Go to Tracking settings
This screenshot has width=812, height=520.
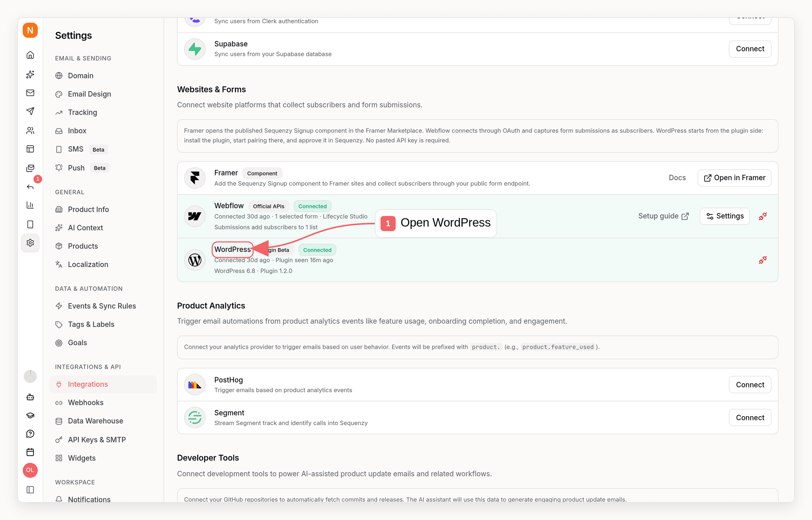point(103,112)
